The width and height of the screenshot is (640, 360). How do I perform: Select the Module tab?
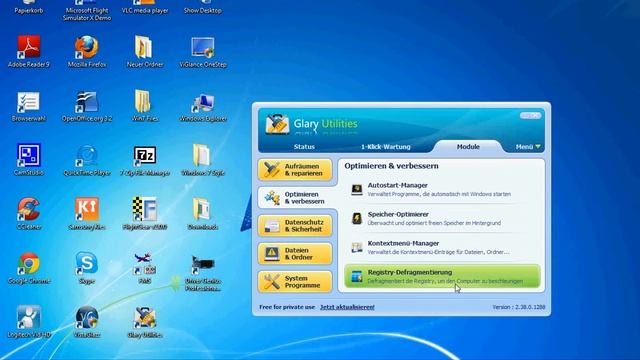click(x=468, y=146)
